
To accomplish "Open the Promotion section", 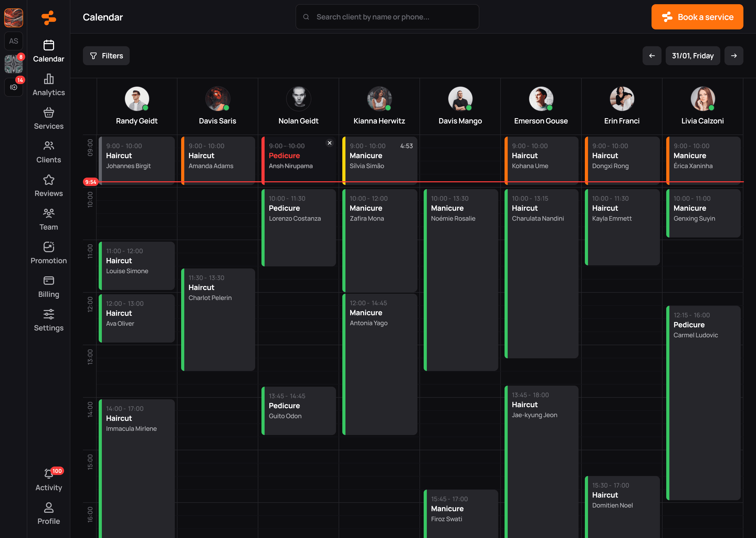I will pyautogui.click(x=49, y=253).
